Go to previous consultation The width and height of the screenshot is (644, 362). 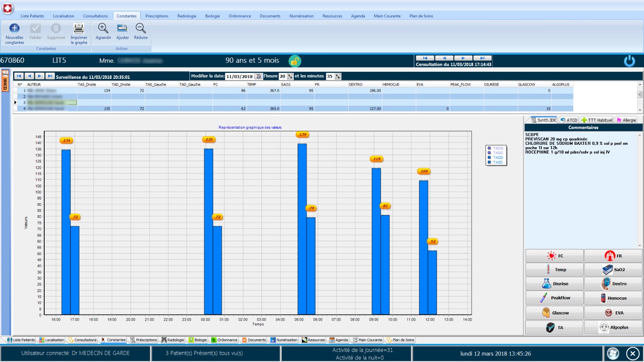(x=444, y=58)
